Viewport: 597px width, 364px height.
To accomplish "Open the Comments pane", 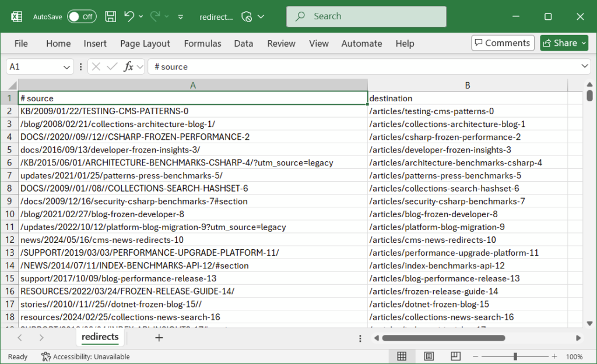I will click(502, 43).
